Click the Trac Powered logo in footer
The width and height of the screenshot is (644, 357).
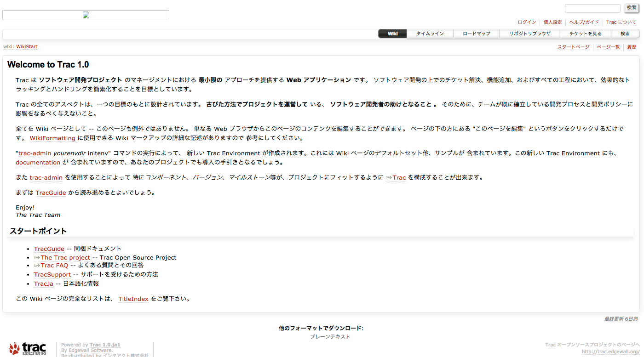click(x=28, y=349)
